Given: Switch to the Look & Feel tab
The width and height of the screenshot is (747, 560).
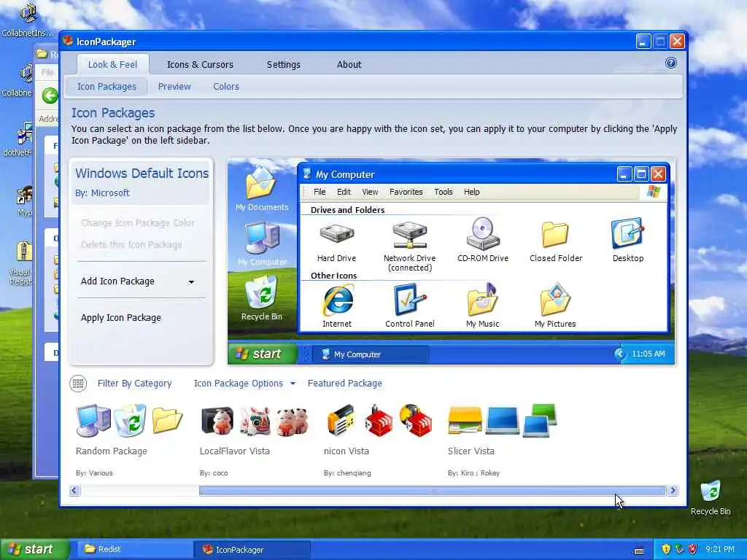Looking at the screenshot, I should (x=112, y=64).
